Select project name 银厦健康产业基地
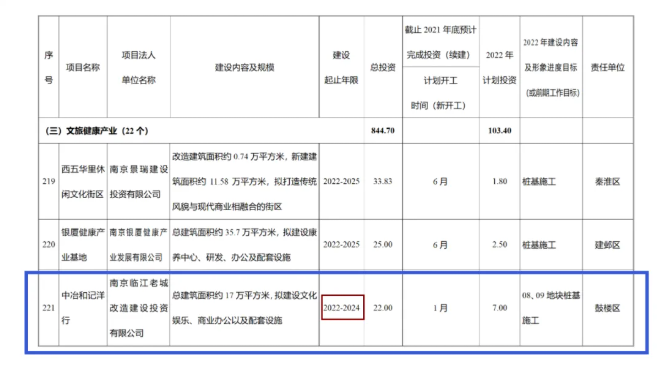The image size is (665, 368). click(x=83, y=245)
